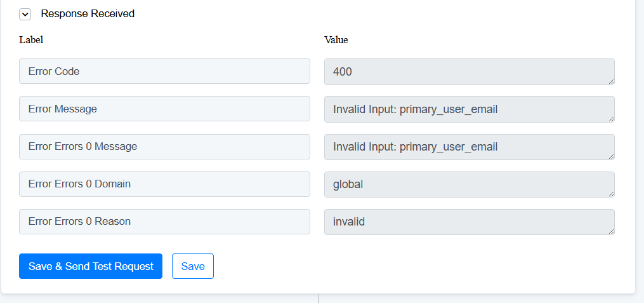The image size is (644, 303).
Task: Click resize handle of the invalid textarea
Action: [x=612, y=231]
